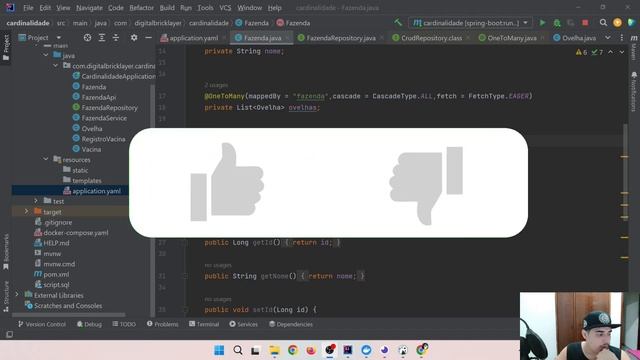Select FazendaService class in tree
640x360 pixels.
104,118
